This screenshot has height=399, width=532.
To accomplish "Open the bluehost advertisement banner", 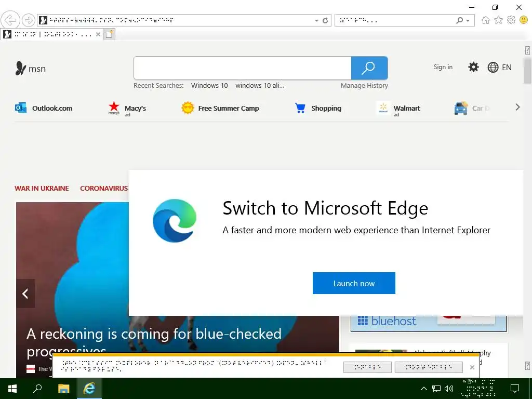I will [429, 323].
